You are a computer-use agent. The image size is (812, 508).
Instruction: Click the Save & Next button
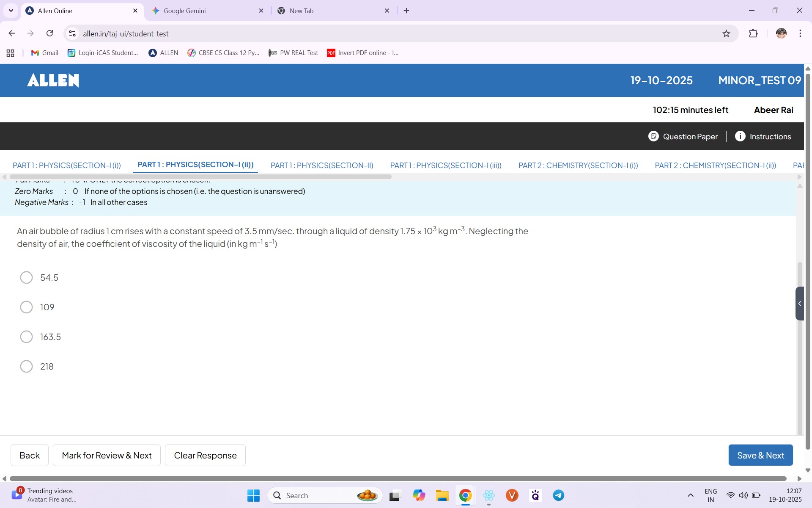point(760,455)
